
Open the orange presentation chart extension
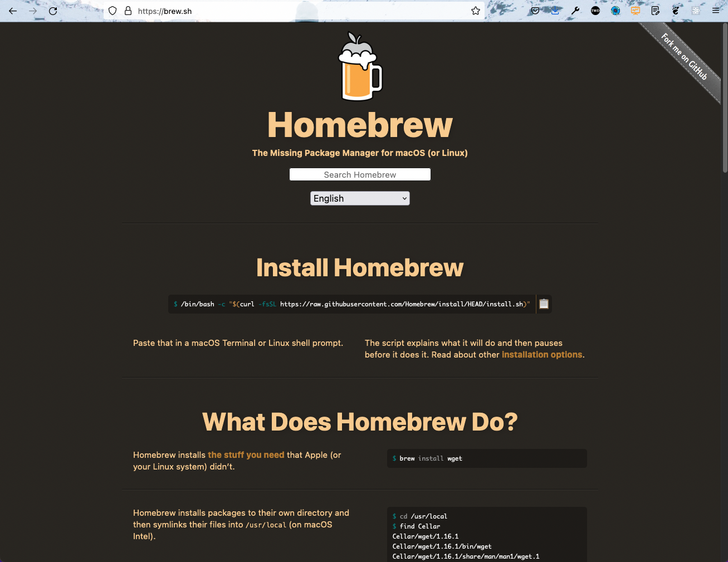pyautogui.click(x=636, y=11)
